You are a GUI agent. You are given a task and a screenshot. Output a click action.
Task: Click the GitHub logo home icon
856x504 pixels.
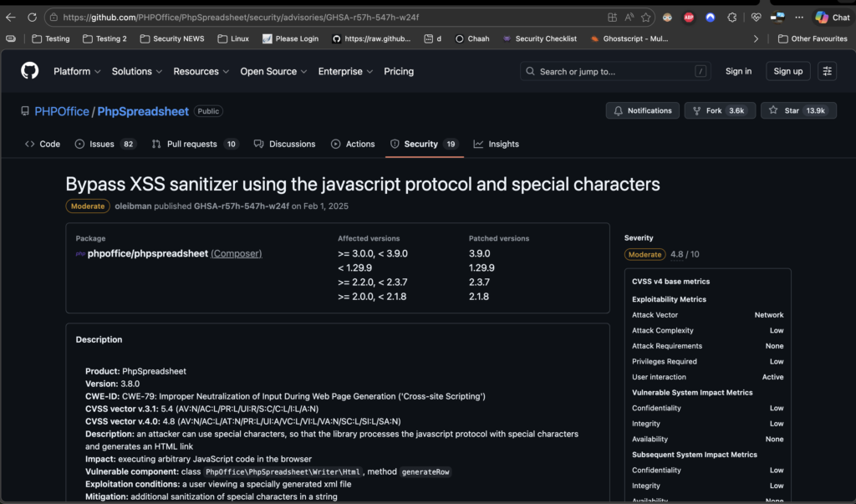tap(29, 71)
